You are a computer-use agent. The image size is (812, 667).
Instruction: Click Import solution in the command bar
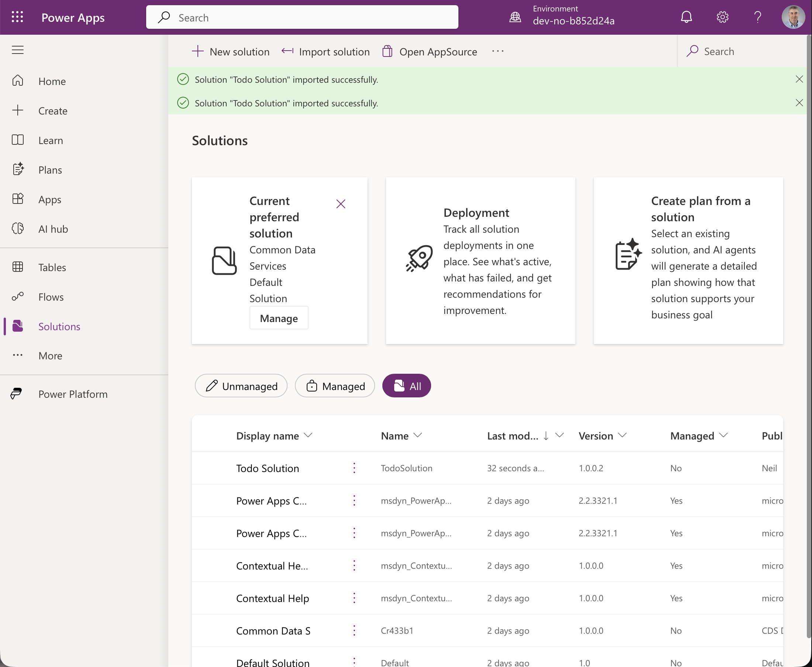click(x=326, y=51)
